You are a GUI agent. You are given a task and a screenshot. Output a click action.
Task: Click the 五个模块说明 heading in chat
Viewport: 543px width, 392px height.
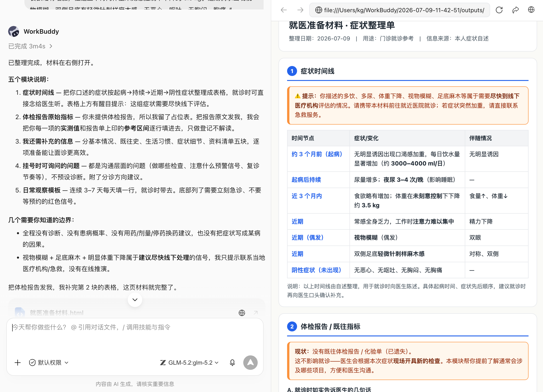28,80
